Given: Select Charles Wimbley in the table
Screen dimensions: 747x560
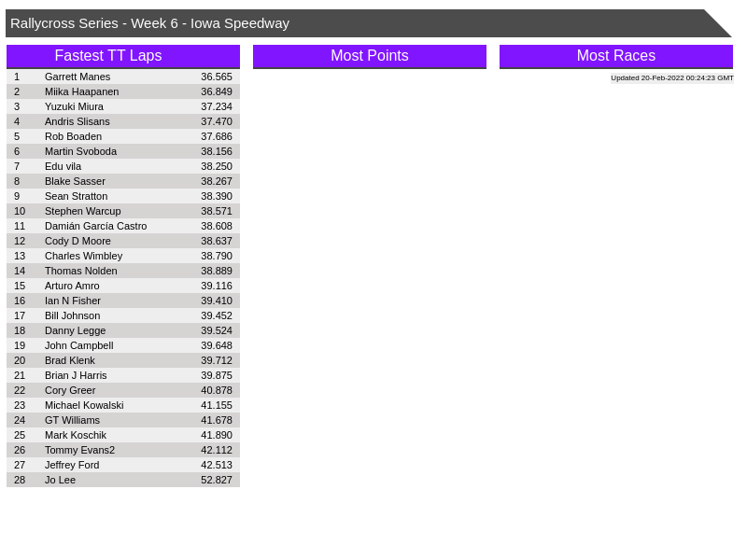Looking at the screenshot, I should click(83, 256).
